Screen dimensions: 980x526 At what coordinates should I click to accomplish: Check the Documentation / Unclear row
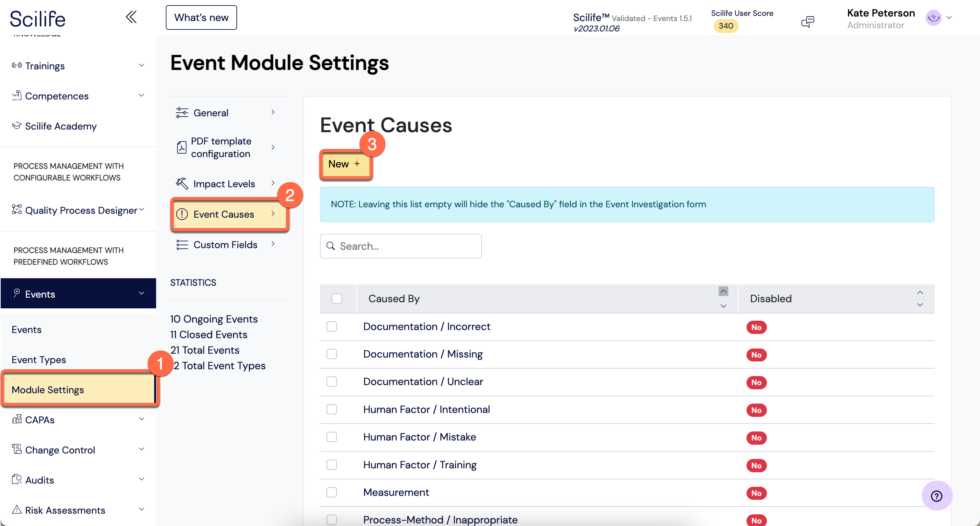coord(332,381)
